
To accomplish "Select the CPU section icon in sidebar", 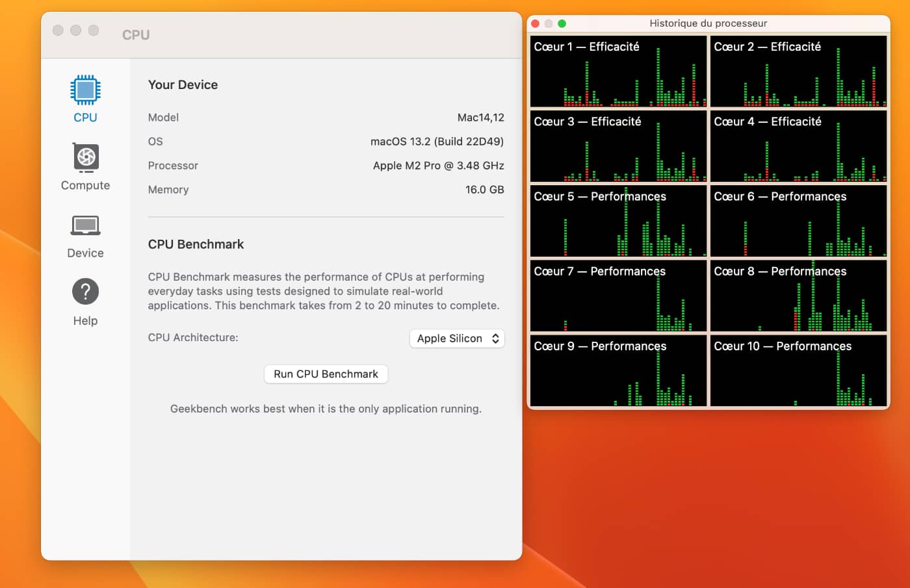I will click(85, 90).
